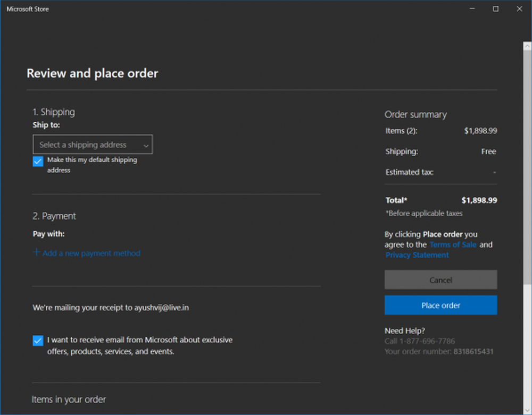Viewport: 532px width, 415px height.
Task: Click the Microsoft Store title bar text
Action: pyautogui.click(x=28, y=9)
